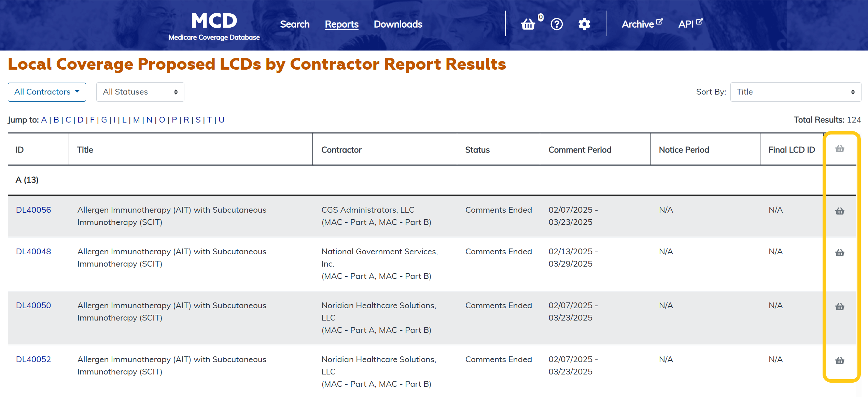This screenshot has height=397, width=868.
Task: Add DL40052 to basket
Action: 840,361
